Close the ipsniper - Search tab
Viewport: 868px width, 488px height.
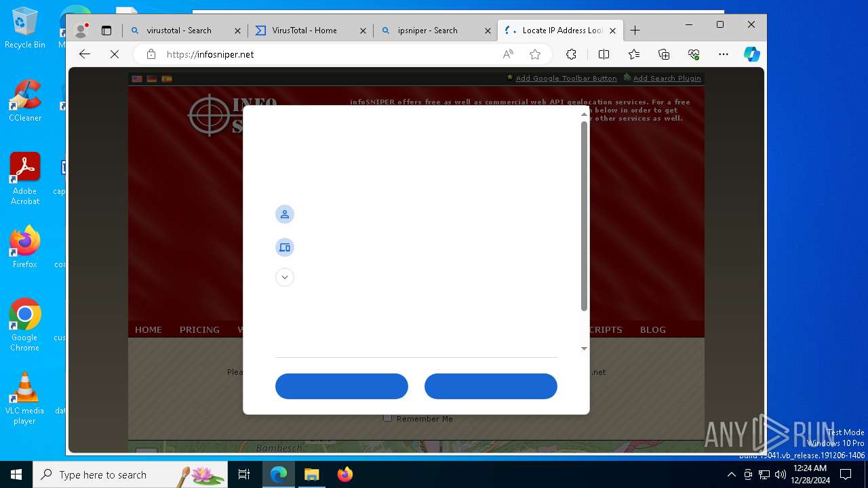488,30
